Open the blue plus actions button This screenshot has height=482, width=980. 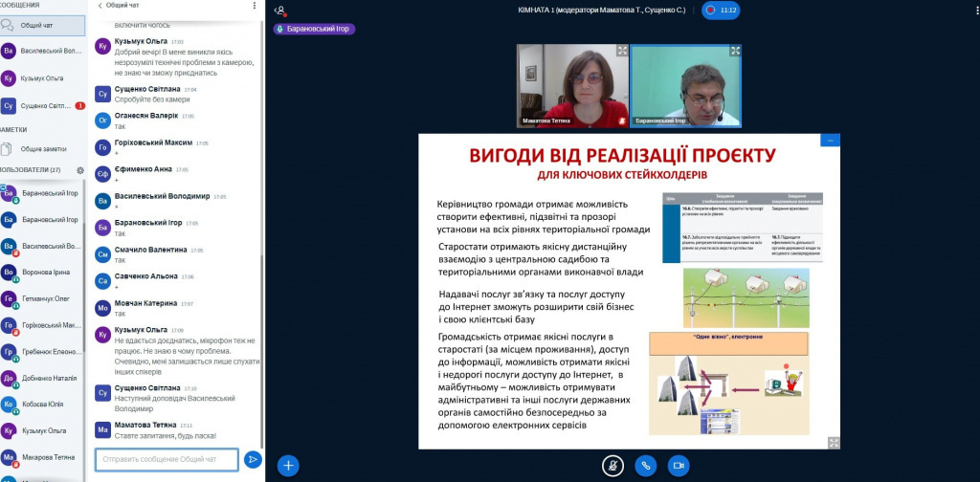pos(288,466)
